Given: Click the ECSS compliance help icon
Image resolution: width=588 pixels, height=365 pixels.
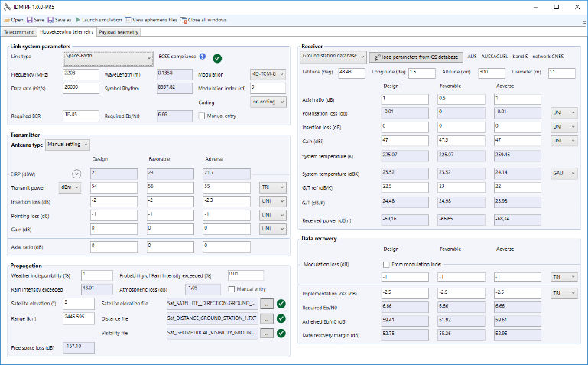Looking at the screenshot, I should (x=203, y=57).
